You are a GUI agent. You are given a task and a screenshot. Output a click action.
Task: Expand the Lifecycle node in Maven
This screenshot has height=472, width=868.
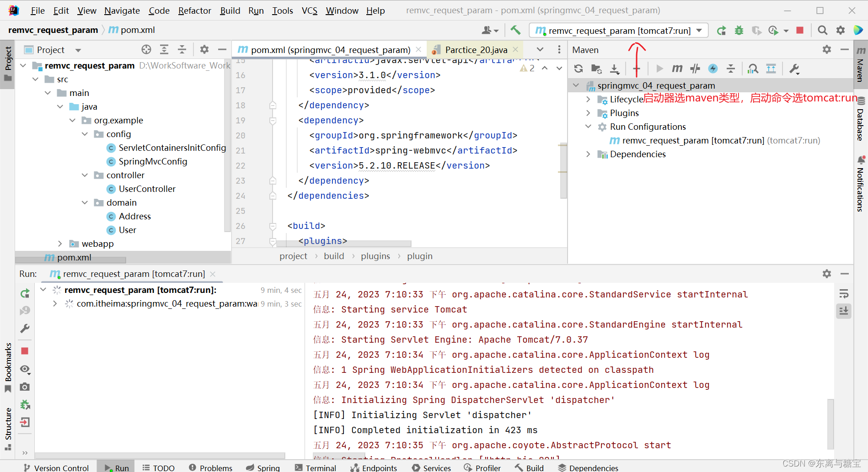588,99
